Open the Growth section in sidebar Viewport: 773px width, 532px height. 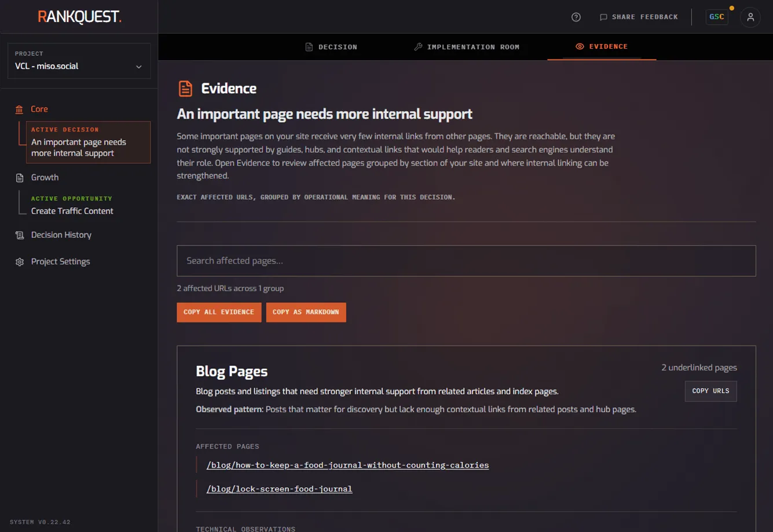(45, 177)
